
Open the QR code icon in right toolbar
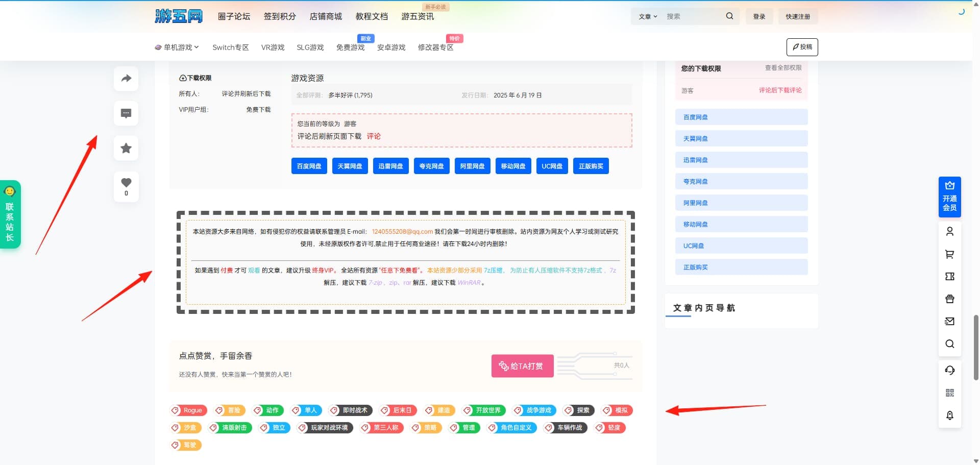click(x=949, y=393)
